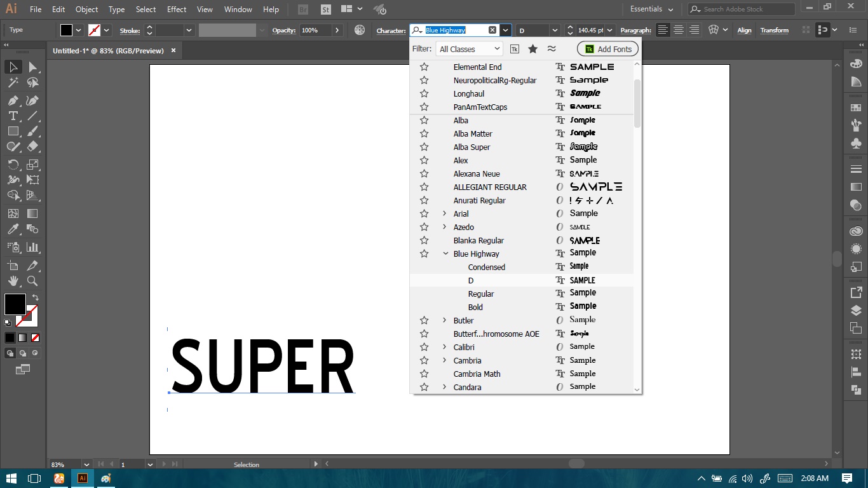This screenshot has width=868, height=488.
Task: Choose the Blue Highway Bold style
Action: (475, 307)
